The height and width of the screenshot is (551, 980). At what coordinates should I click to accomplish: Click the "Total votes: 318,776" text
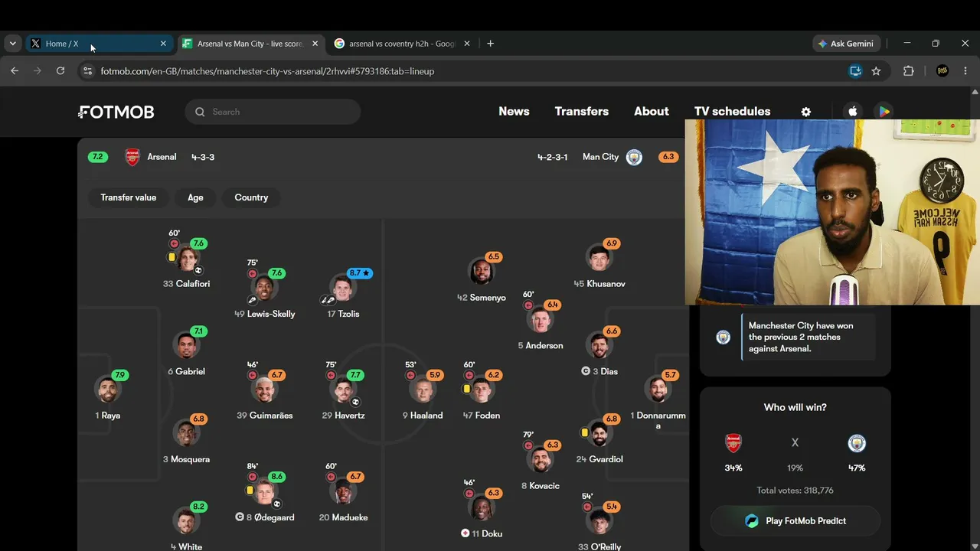pos(795,491)
